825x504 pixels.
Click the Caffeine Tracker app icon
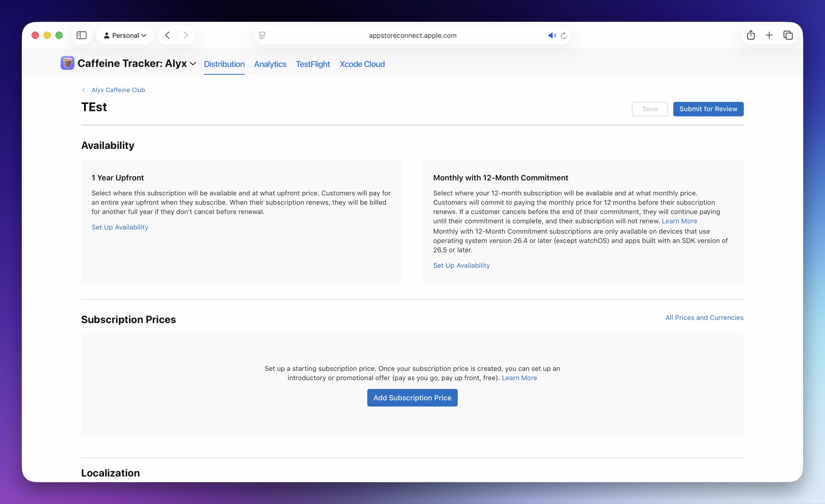click(x=67, y=63)
